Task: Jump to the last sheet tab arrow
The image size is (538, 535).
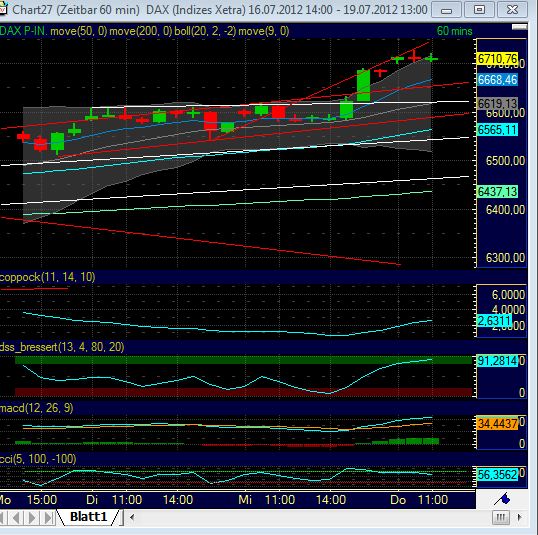Action: point(48,517)
